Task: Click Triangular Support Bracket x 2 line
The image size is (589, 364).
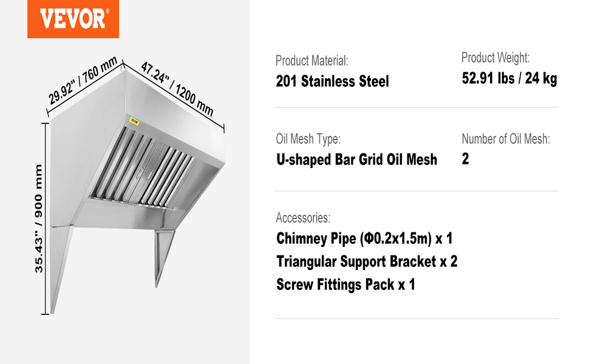Action: click(367, 261)
